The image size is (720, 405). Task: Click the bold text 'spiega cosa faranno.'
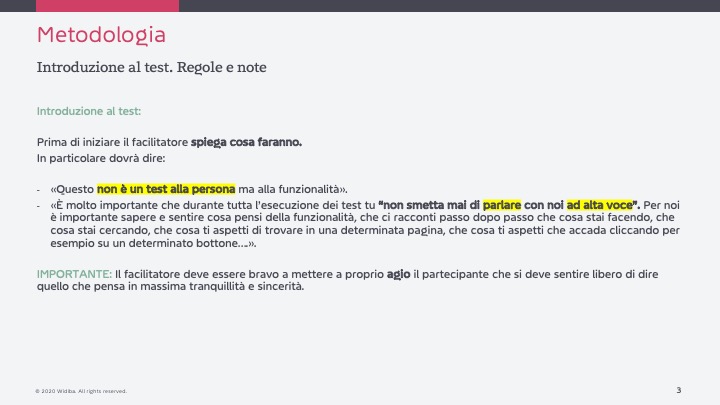[246, 142]
